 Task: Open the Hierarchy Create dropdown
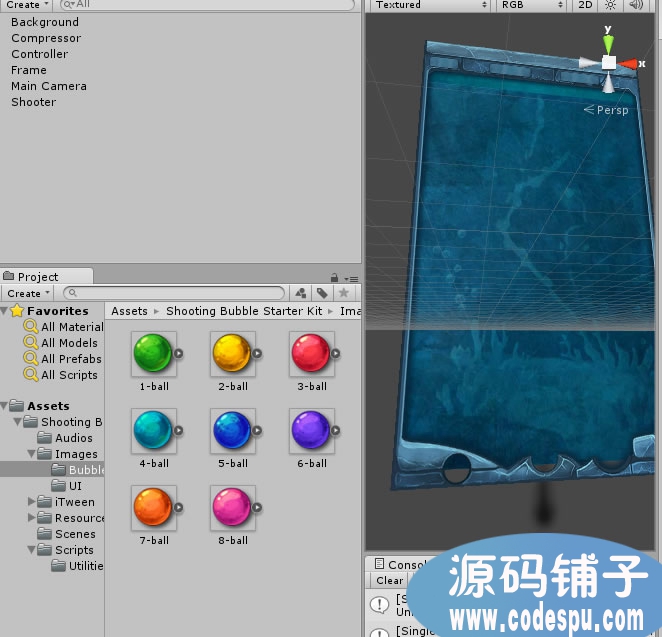(x=27, y=5)
